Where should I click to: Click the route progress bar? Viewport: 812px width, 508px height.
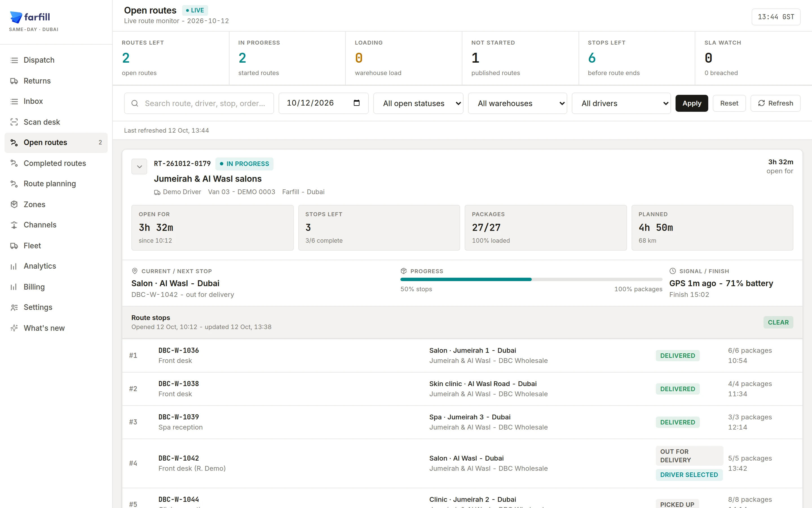pyautogui.click(x=531, y=279)
